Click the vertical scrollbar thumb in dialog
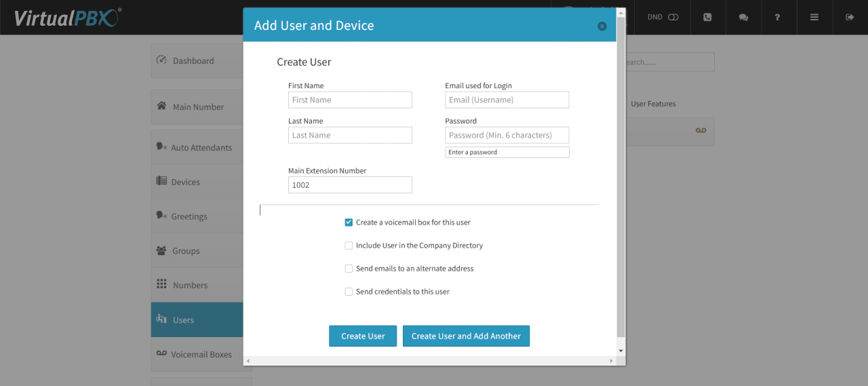The image size is (868, 386). pos(620,176)
